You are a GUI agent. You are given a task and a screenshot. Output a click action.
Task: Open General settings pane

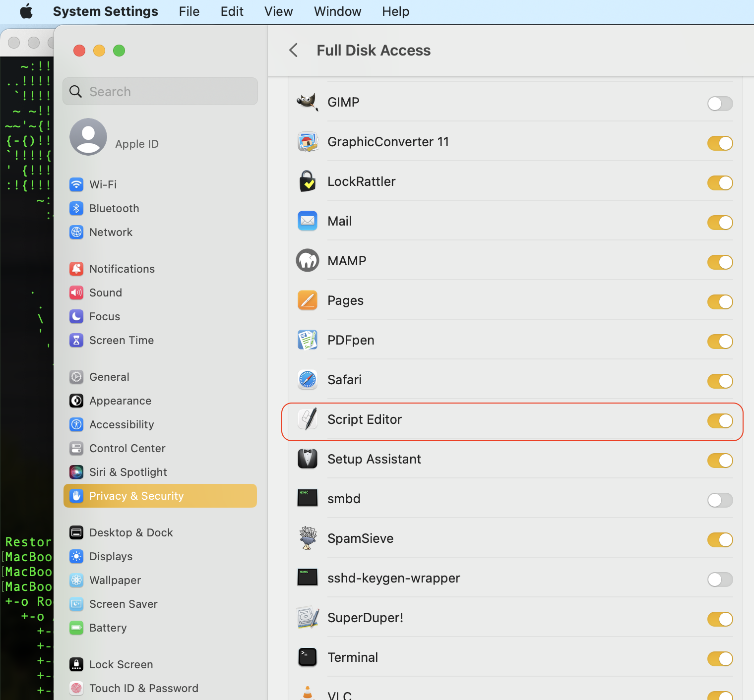click(160, 377)
